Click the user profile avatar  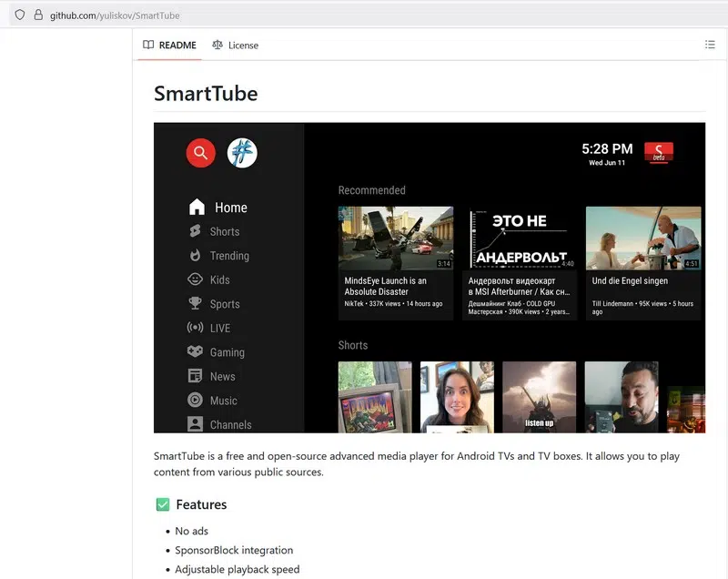[241, 153]
